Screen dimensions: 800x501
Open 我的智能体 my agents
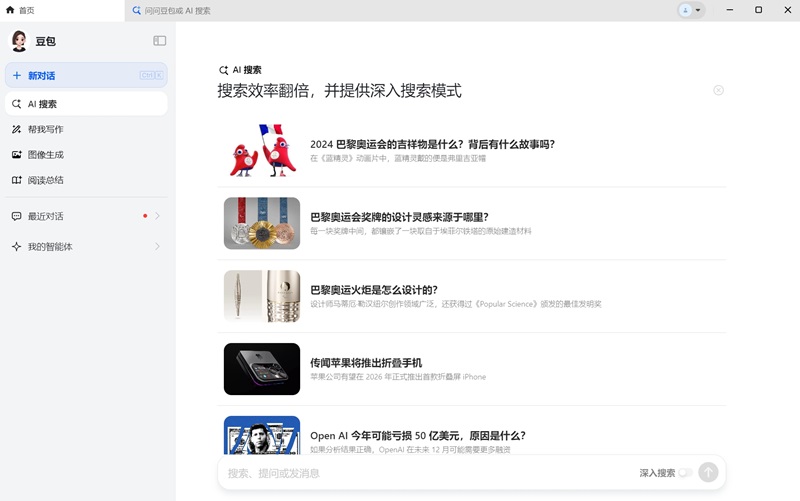pos(86,247)
